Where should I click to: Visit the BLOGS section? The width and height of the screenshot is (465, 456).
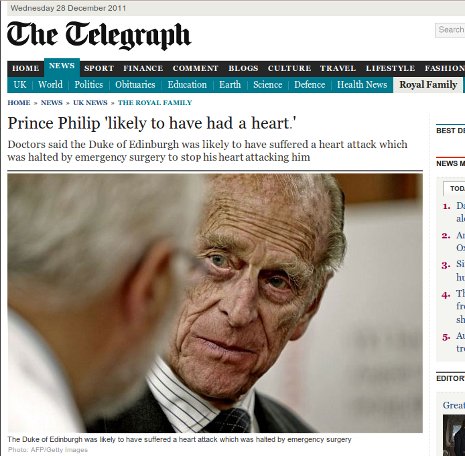pos(243,68)
